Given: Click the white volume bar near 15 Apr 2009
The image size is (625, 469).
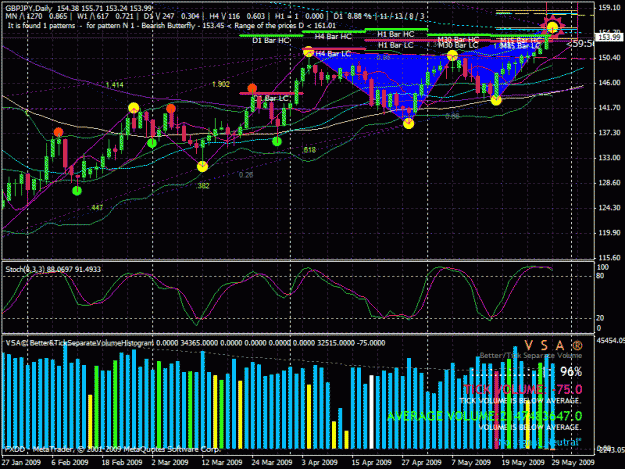Looking at the screenshot, I should tap(372, 412).
